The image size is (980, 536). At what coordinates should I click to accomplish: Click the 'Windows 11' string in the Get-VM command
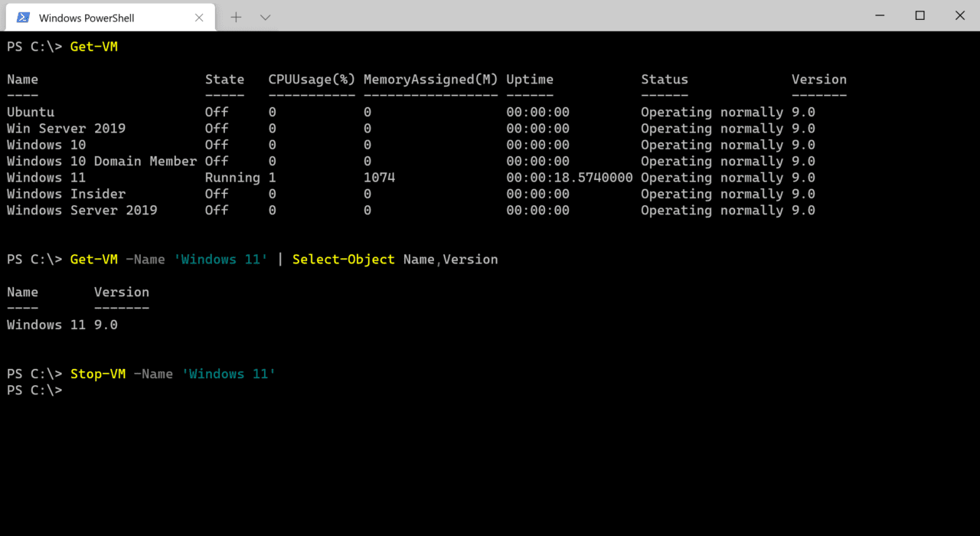221,260
